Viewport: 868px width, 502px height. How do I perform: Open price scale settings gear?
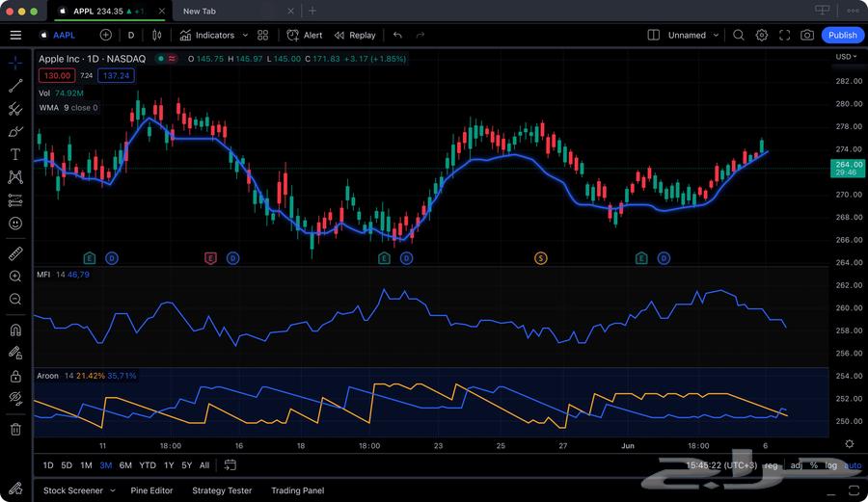pyautogui.click(x=849, y=444)
